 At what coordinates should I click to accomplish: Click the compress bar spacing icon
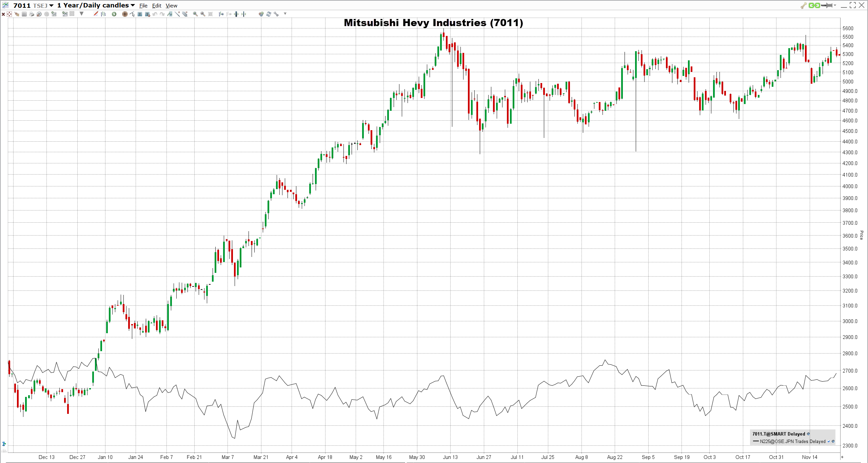pos(243,14)
